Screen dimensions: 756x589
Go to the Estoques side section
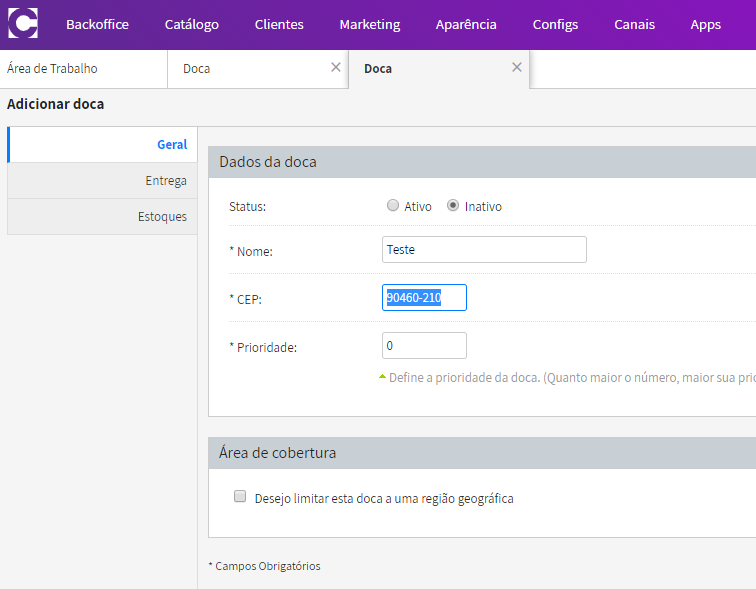[x=103, y=217]
